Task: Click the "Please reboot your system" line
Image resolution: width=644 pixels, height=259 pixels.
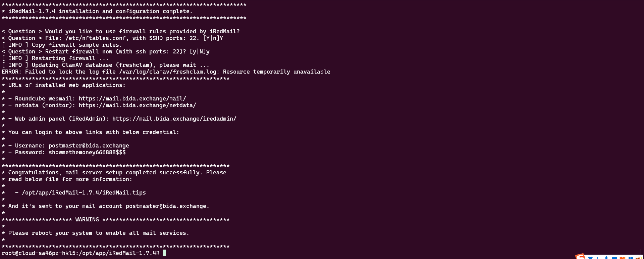Action: coord(98,233)
